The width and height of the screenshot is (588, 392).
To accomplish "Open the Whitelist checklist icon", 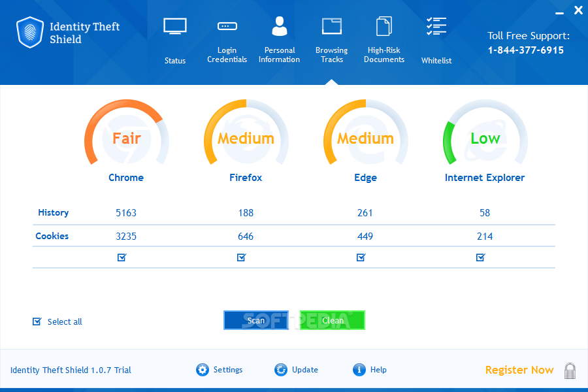I will [x=436, y=26].
